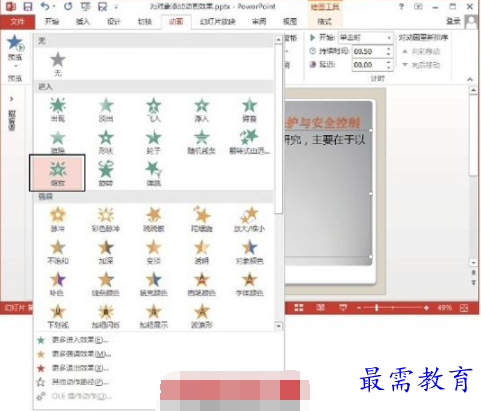Click the Redo icon in title bar
Viewport: 481px width, 411px height.
pos(68,6)
